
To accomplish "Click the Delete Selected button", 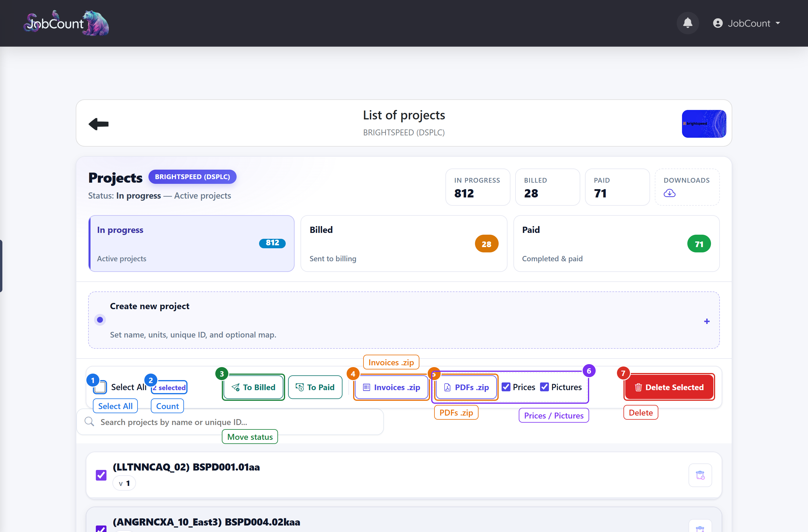I will click(x=669, y=387).
